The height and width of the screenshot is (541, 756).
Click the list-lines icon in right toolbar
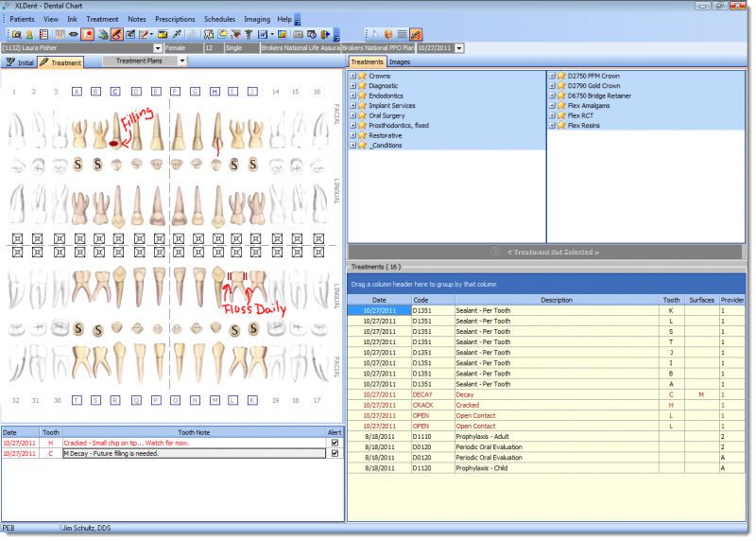[x=402, y=34]
